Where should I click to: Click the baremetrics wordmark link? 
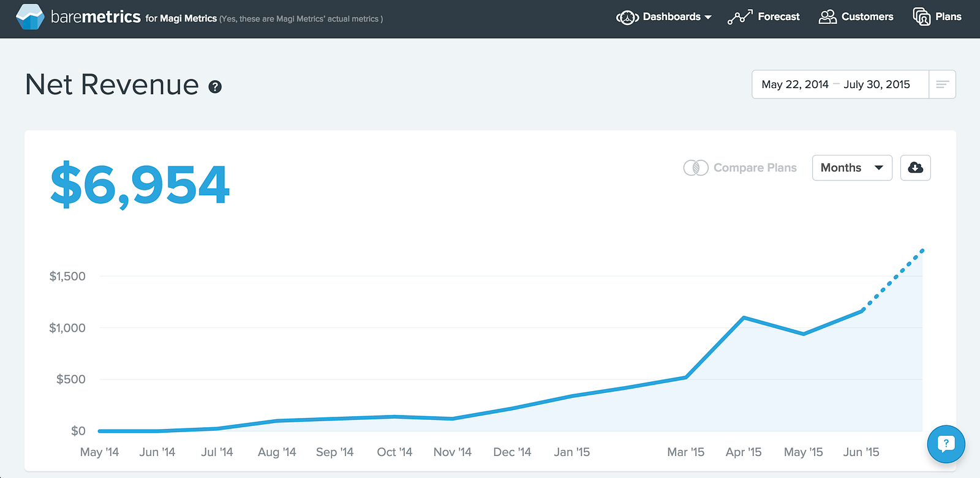tap(96, 17)
